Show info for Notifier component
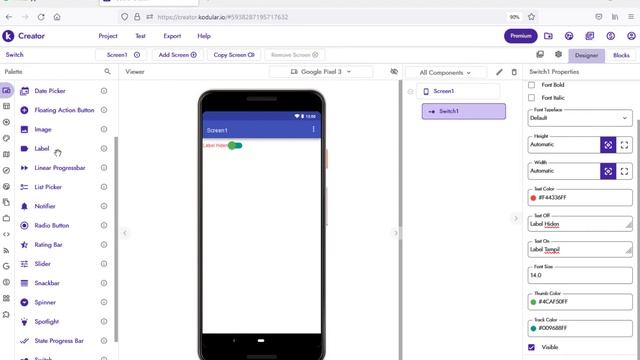This screenshot has height=360, width=640. (x=104, y=206)
